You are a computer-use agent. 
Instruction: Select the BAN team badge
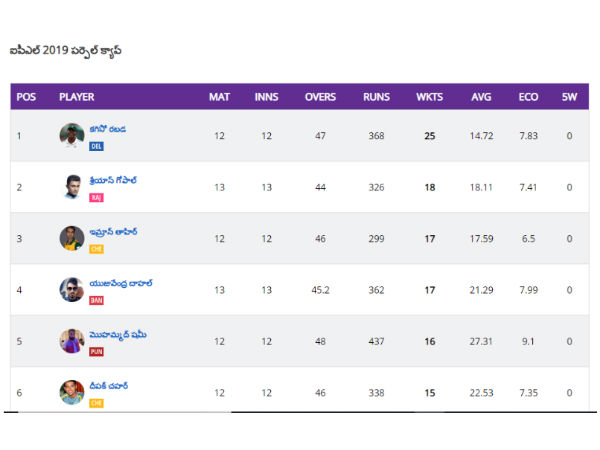[x=97, y=300]
